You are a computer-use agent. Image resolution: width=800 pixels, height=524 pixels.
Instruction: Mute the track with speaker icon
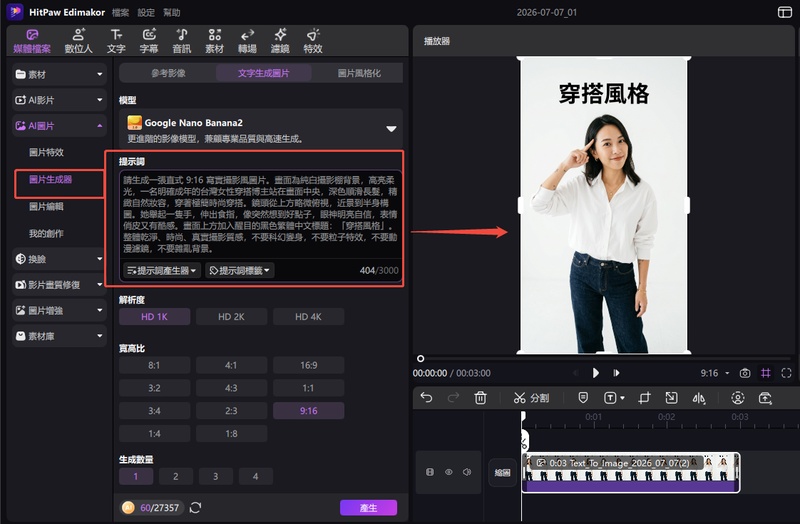point(467,472)
